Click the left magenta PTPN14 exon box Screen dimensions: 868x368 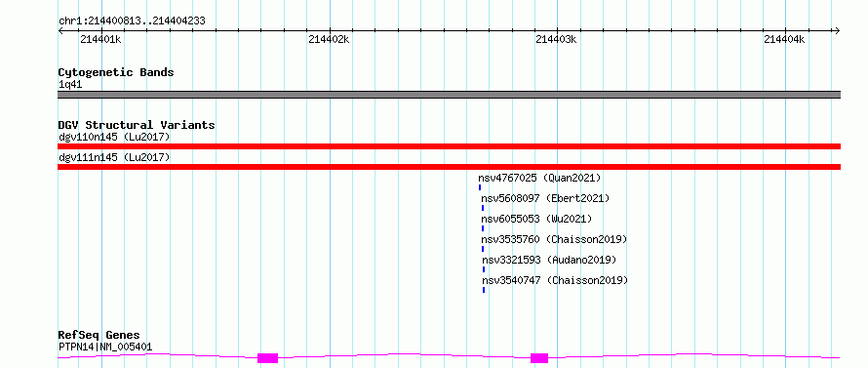click(267, 358)
